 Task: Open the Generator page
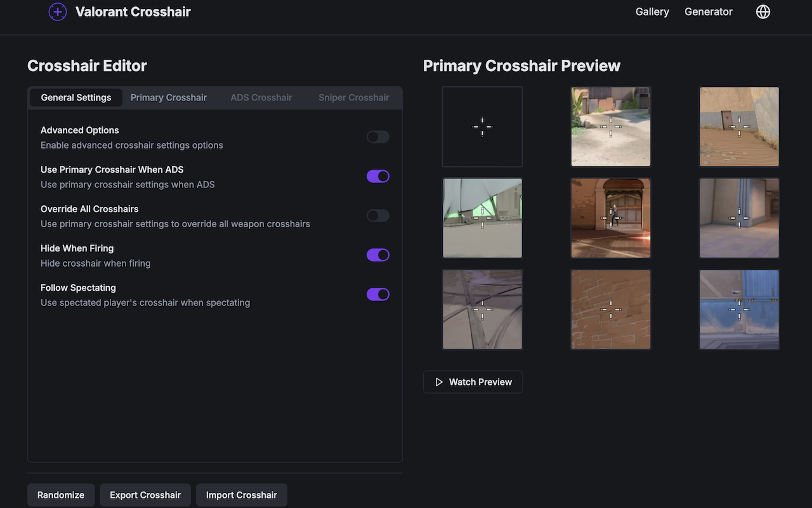coord(708,11)
